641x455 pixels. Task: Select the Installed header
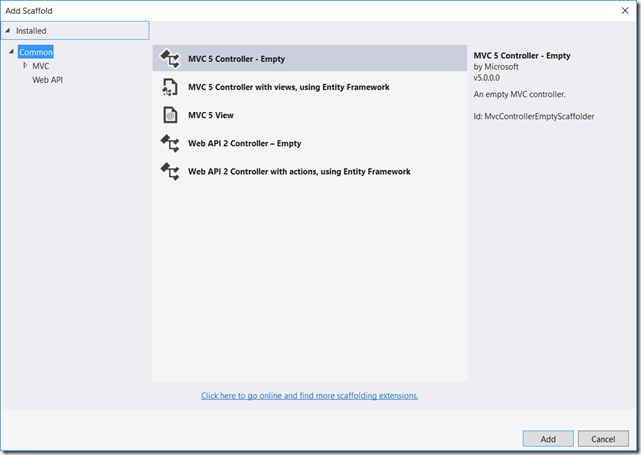[x=75, y=31]
